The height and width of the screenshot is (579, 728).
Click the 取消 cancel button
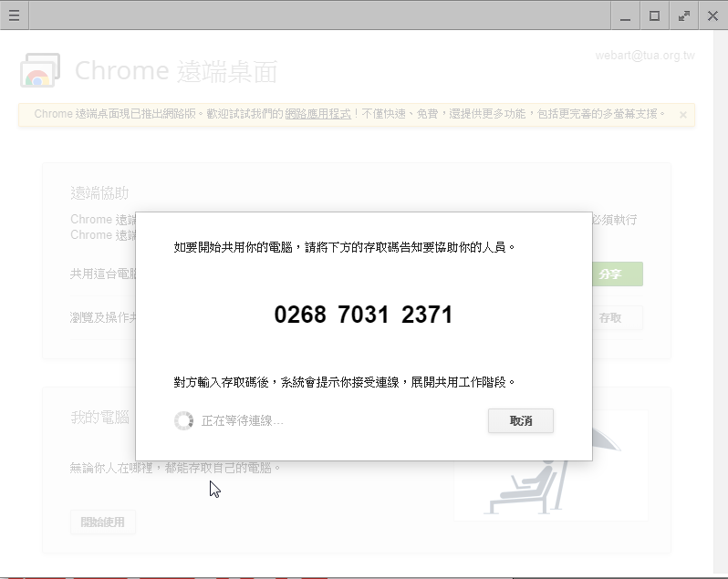tap(521, 420)
